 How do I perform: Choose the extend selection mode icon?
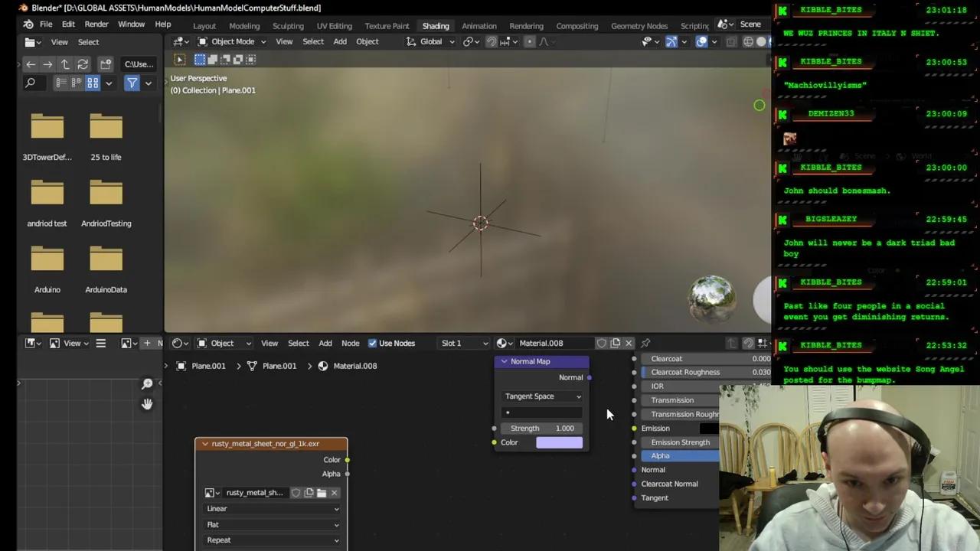[x=212, y=60]
